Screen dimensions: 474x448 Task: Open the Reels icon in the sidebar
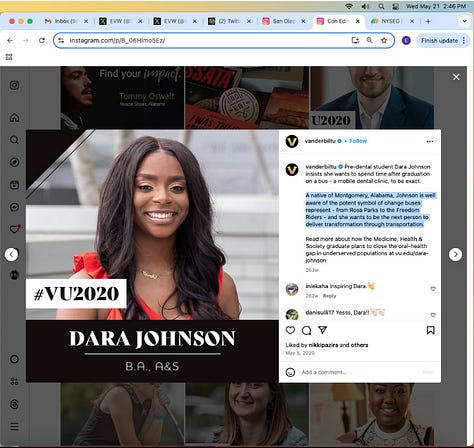coord(14,185)
